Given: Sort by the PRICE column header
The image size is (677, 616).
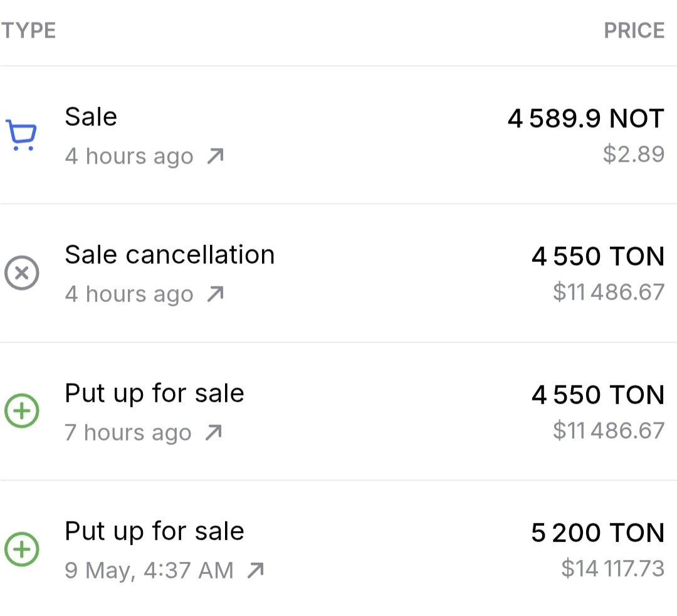Looking at the screenshot, I should pyautogui.click(x=634, y=31).
